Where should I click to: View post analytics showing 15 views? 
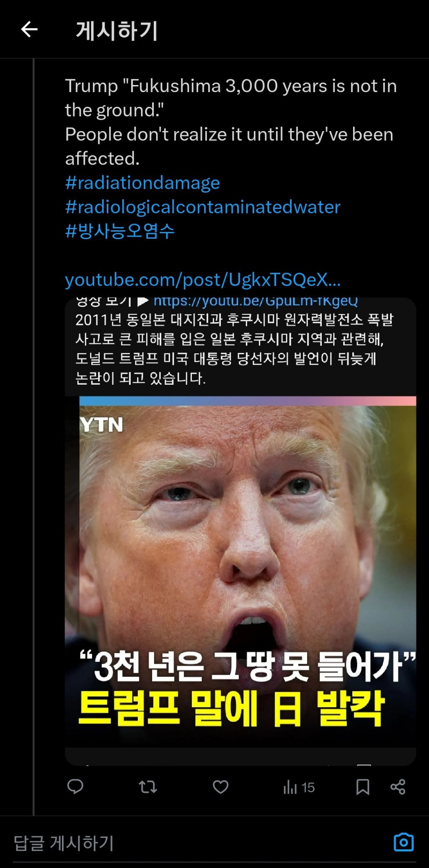click(299, 788)
